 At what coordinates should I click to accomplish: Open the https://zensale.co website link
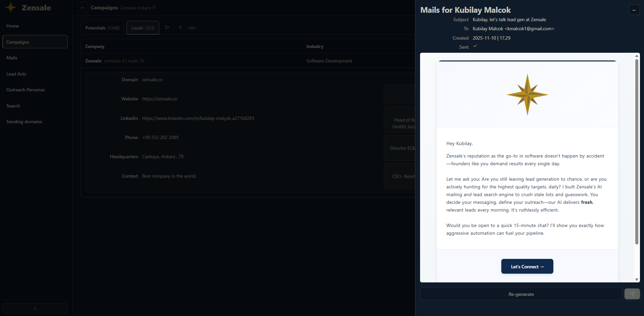coord(160,99)
